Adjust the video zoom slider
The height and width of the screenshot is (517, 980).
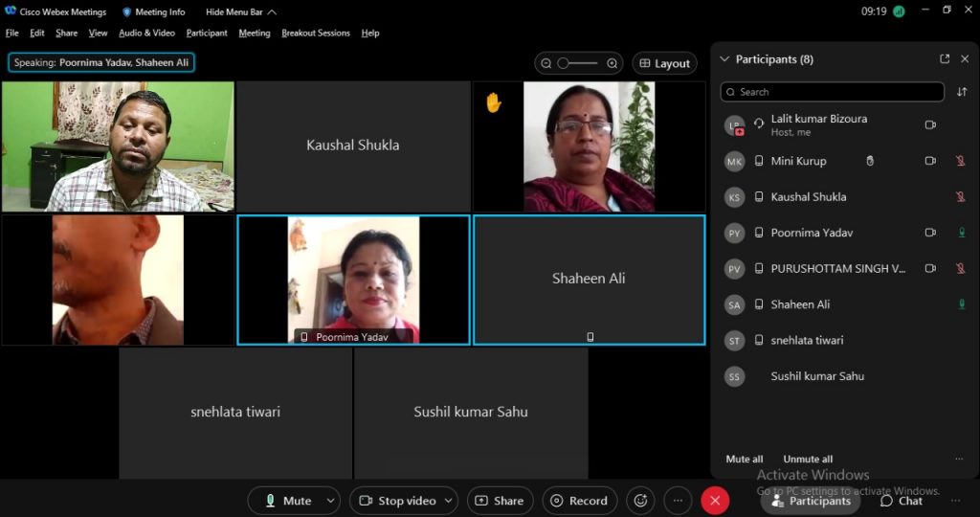tap(578, 63)
